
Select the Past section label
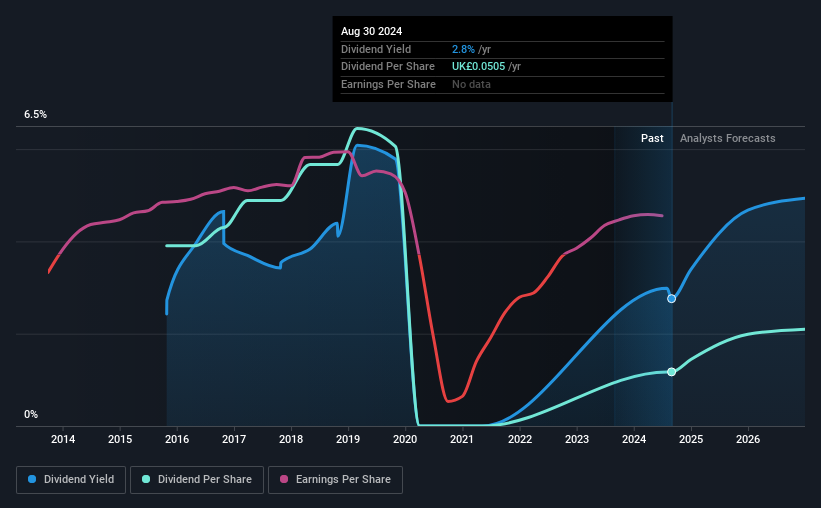(652, 138)
